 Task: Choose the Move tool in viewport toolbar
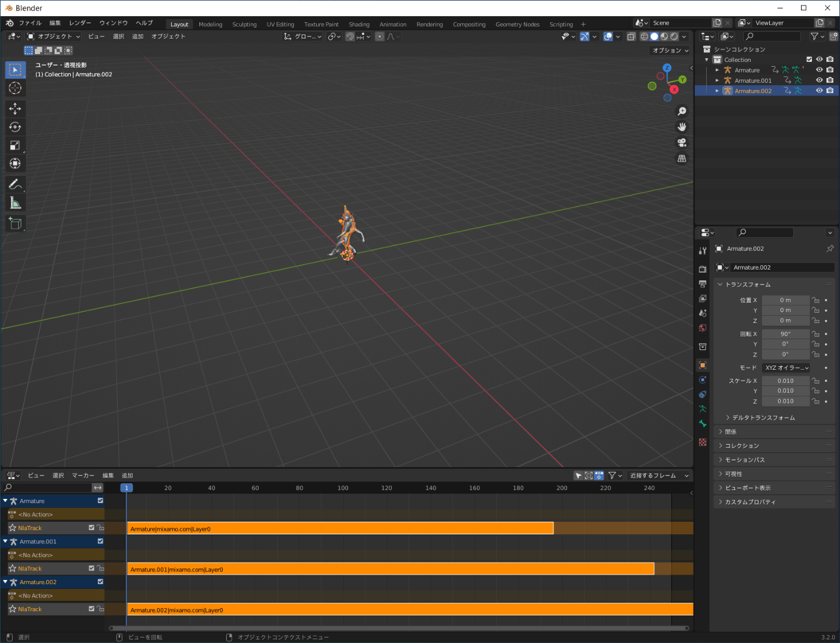[x=15, y=109]
